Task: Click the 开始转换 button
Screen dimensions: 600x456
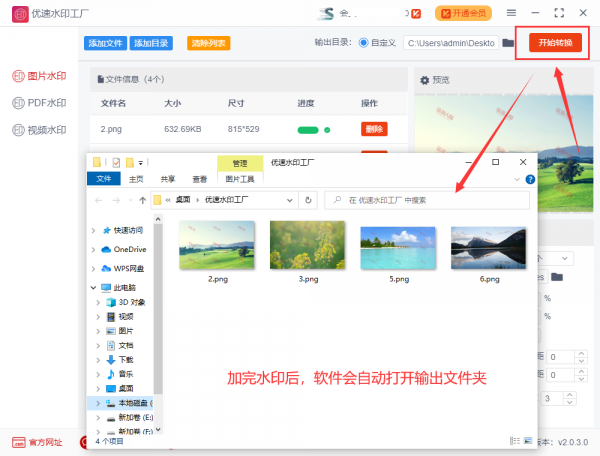Action: [x=555, y=42]
